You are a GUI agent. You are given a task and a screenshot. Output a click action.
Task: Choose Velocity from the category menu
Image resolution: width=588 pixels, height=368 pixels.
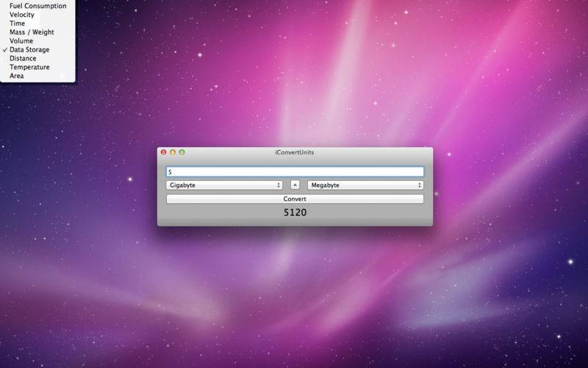pos(37,15)
